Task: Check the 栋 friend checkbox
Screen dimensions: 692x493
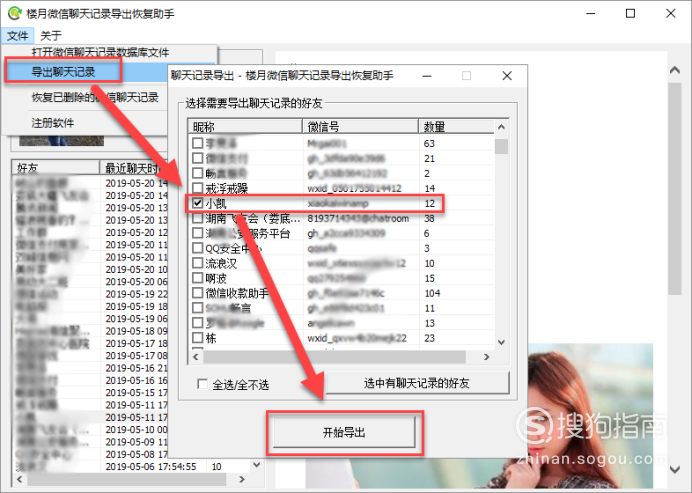Action: pos(198,338)
